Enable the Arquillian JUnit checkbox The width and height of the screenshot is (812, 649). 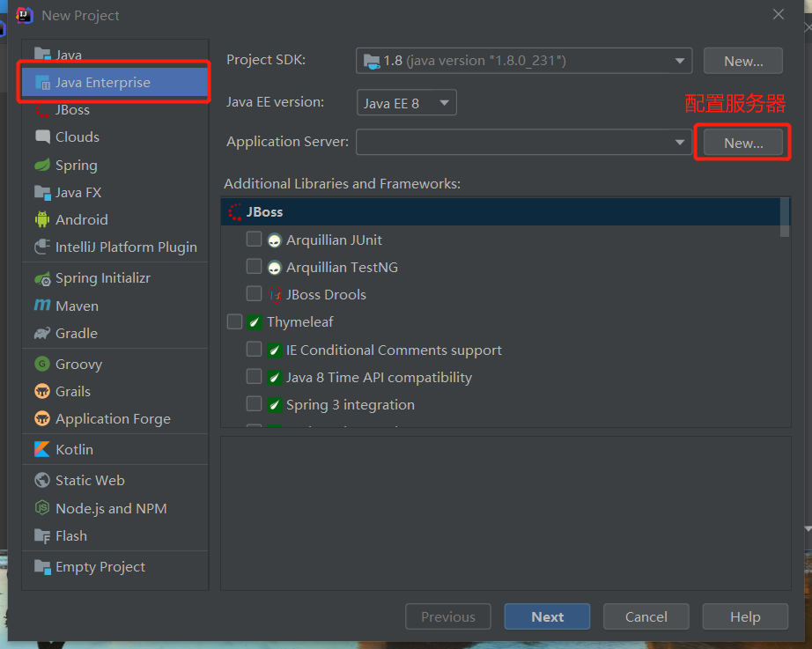click(x=254, y=240)
